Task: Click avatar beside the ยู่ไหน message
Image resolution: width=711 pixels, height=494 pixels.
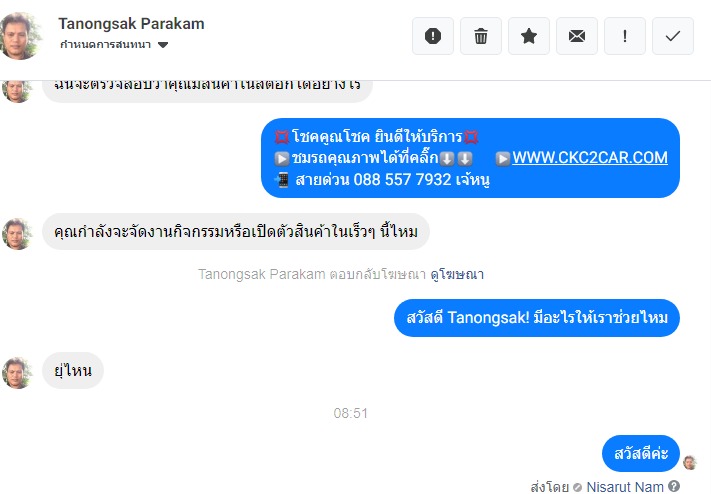Action: (x=17, y=373)
